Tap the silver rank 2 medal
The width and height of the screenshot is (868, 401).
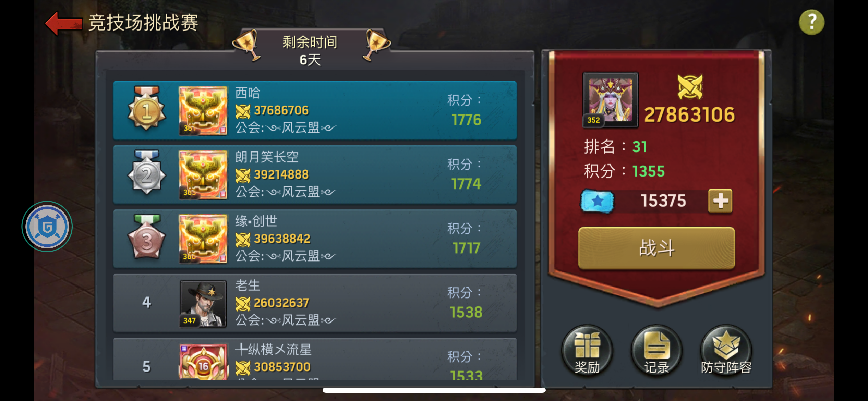coord(147,172)
